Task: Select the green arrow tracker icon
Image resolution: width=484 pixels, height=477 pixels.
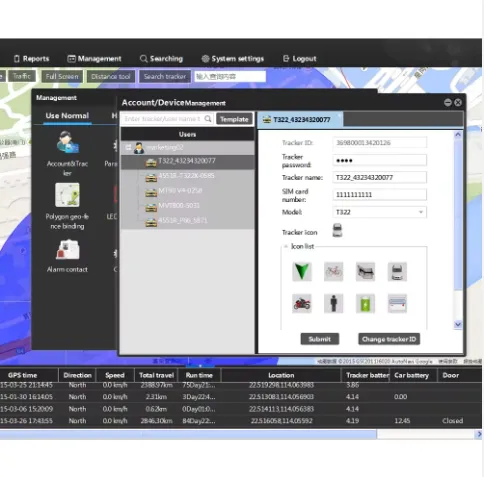Action: pyautogui.click(x=302, y=271)
